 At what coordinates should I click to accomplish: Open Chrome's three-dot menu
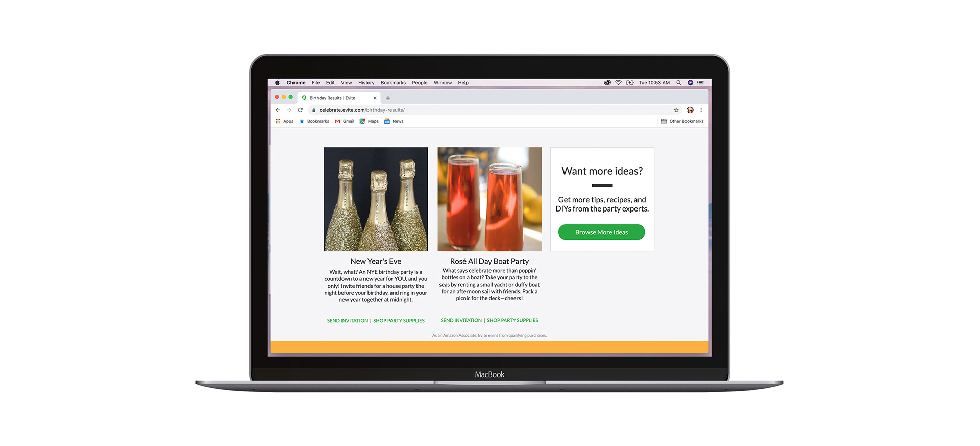(701, 110)
